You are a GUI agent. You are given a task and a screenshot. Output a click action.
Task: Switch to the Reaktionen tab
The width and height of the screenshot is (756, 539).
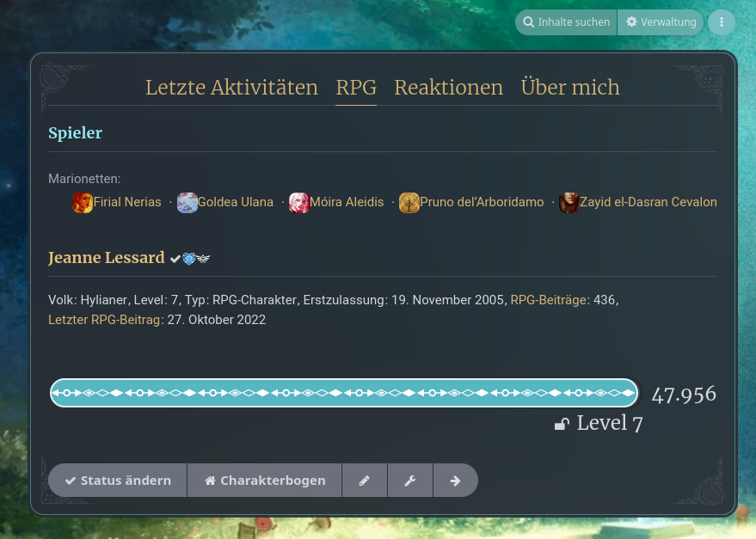coord(448,88)
